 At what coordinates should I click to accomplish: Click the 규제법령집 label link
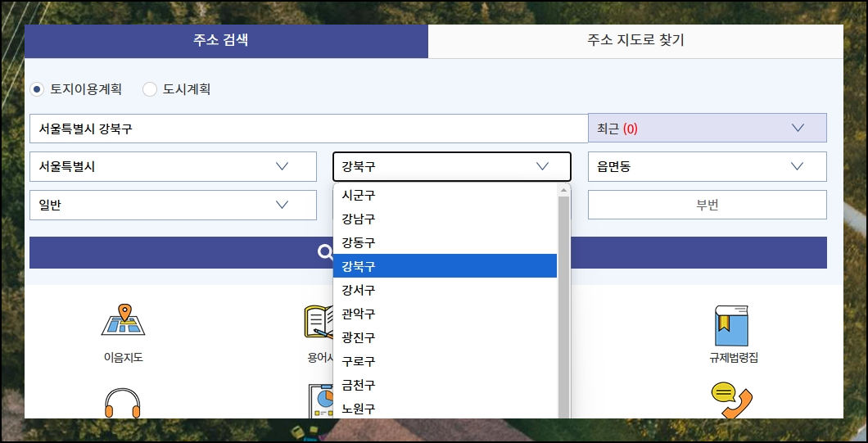[x=734, y=358]
